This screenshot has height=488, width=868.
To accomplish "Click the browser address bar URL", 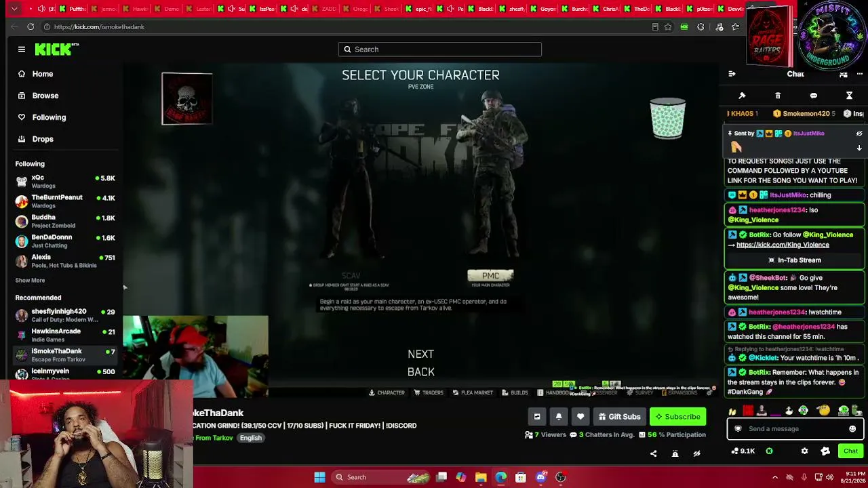I will [x=99, y=27].
